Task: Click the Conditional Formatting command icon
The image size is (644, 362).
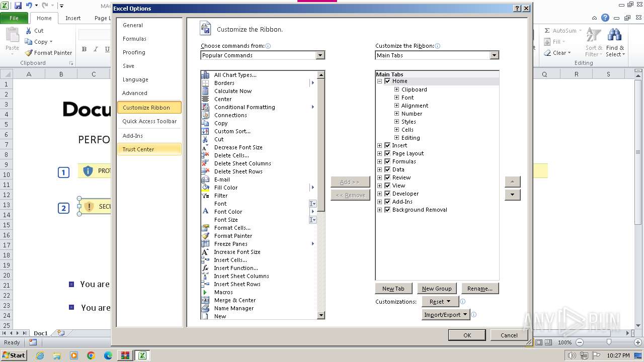Action: coord(205,107)
